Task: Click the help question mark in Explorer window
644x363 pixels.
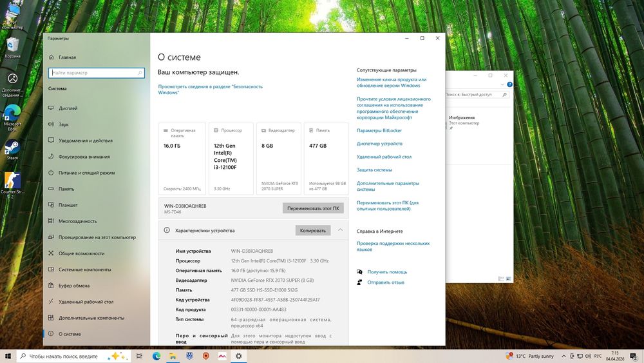Action: [x=509, y=84]
